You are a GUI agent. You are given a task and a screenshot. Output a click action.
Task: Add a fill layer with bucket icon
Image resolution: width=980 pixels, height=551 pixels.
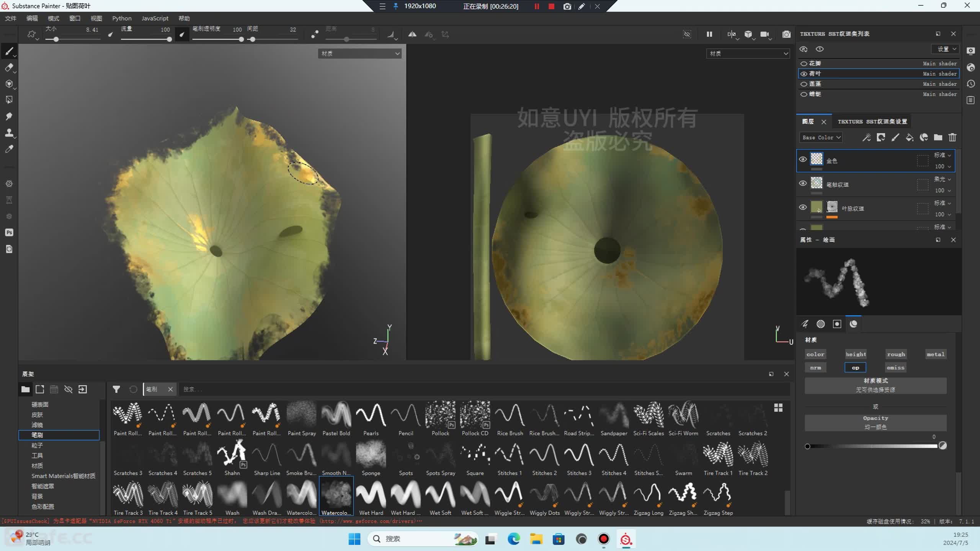click(910, 137)
